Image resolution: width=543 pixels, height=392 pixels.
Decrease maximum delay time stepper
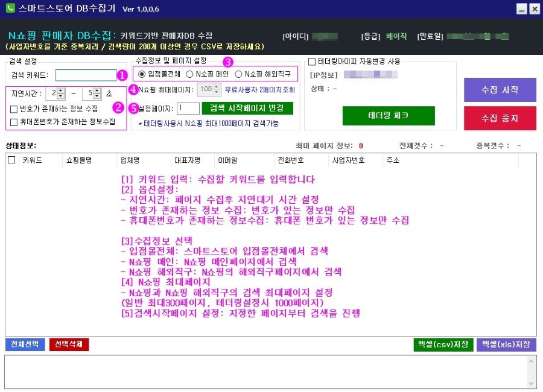[97, 95]
